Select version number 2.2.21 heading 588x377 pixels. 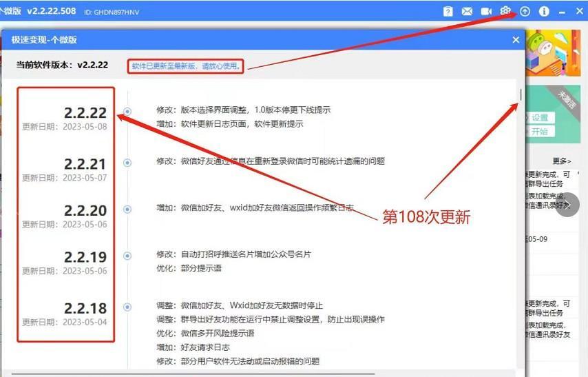[x=85, y=164]
